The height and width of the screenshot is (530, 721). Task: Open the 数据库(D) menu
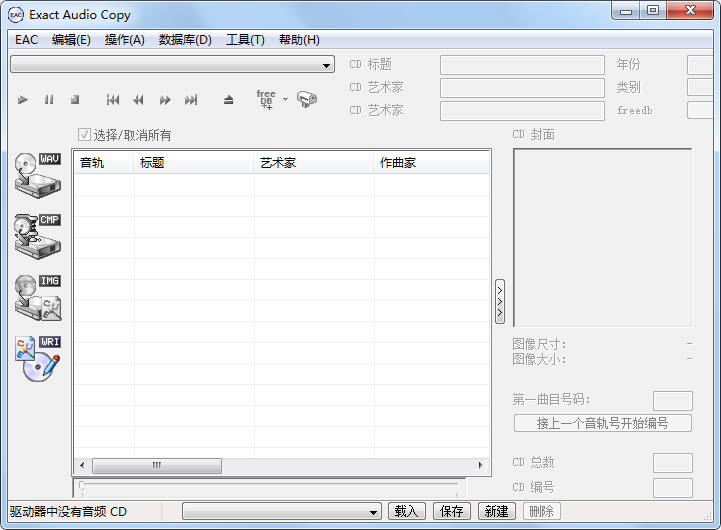(185, 40)
